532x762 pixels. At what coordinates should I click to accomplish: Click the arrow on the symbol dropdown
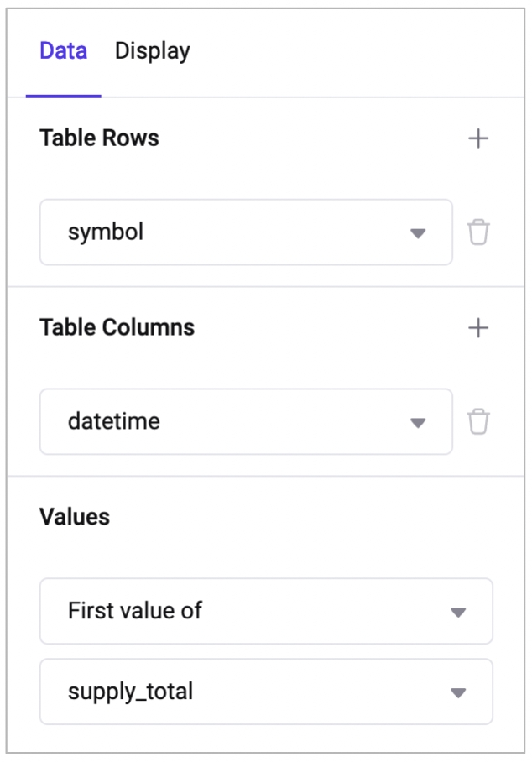tap(418, 233)
